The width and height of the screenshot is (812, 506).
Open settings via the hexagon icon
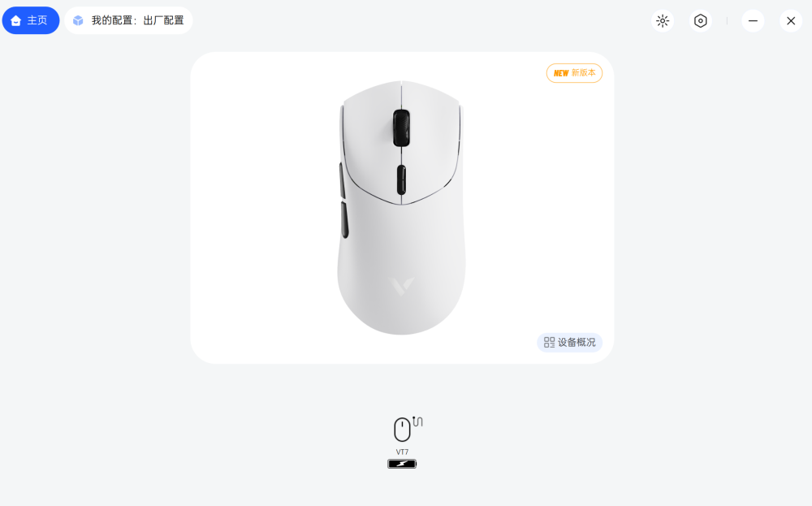[700, 21]
